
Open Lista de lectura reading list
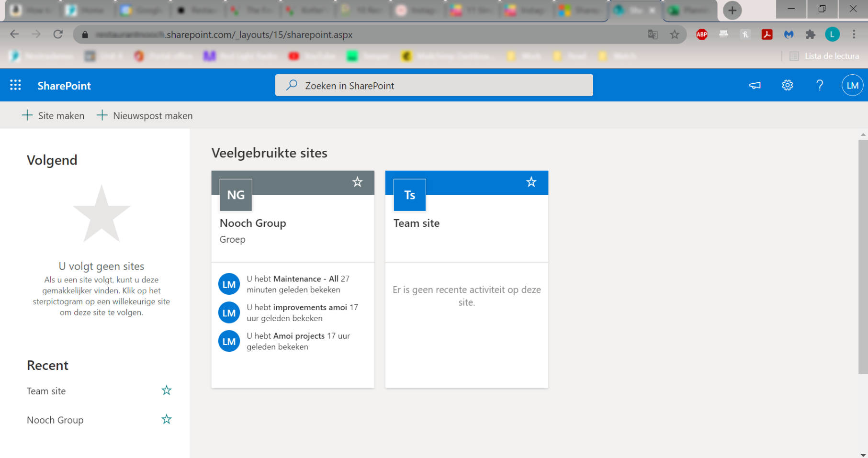tap(824, 56)
